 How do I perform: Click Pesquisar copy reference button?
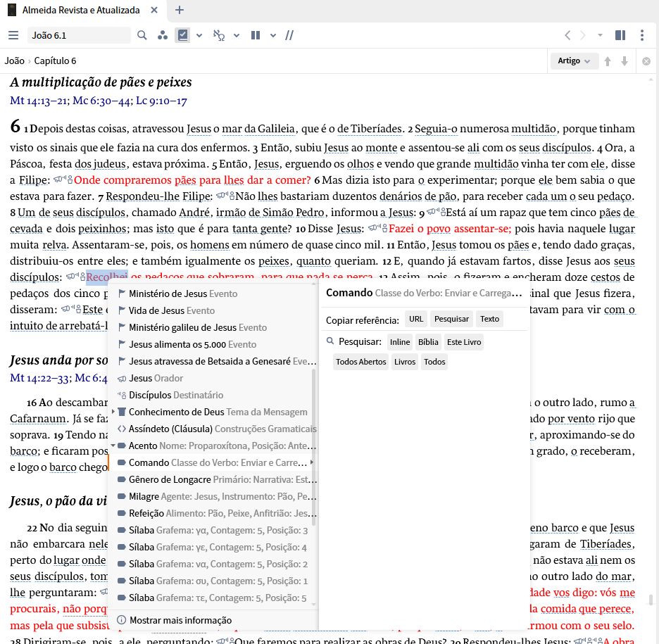pyautogui.click(x=451, y=319)
